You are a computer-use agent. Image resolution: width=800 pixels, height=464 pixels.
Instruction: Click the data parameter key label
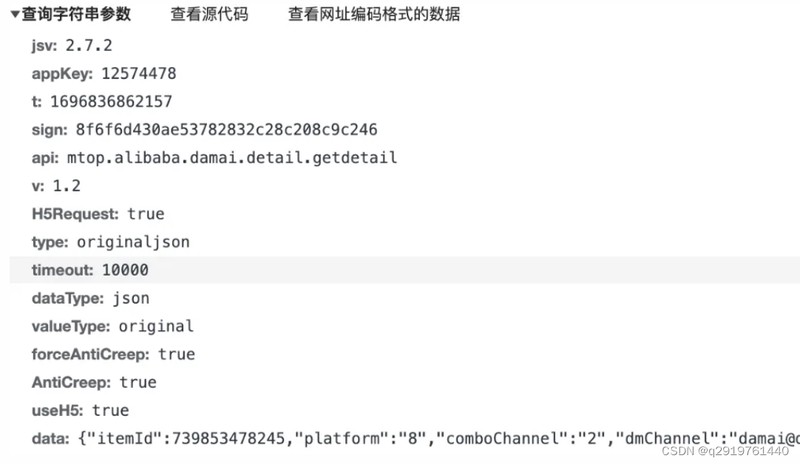[x=50, y=438]
